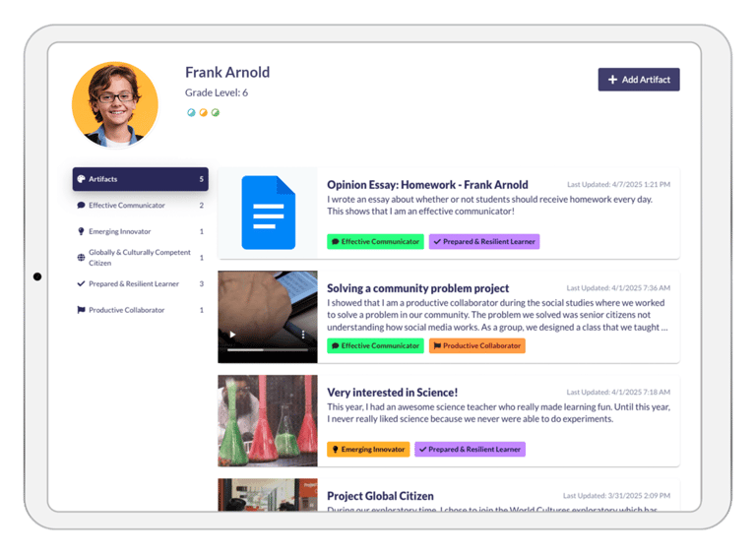Open the Project Global Citizen artifact title
This screenshot has width=756, height=553.
[380, 496]
